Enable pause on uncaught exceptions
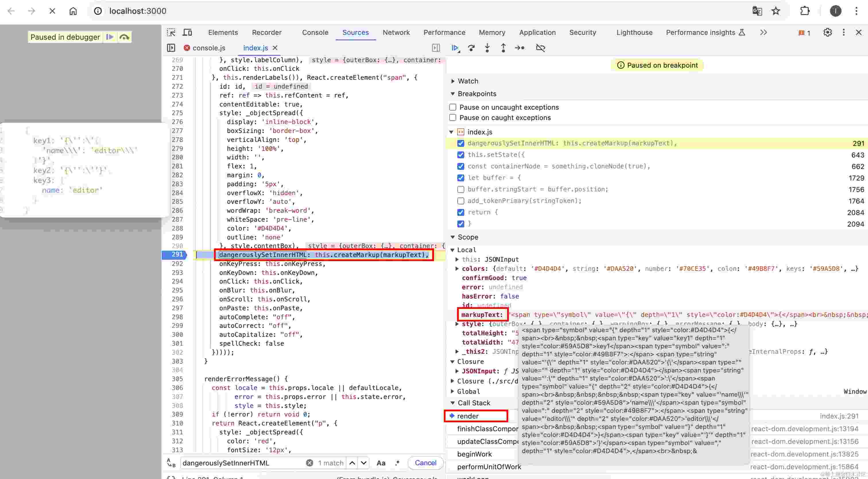The height and width of the screenshot is (479, 868). [453, 107]
